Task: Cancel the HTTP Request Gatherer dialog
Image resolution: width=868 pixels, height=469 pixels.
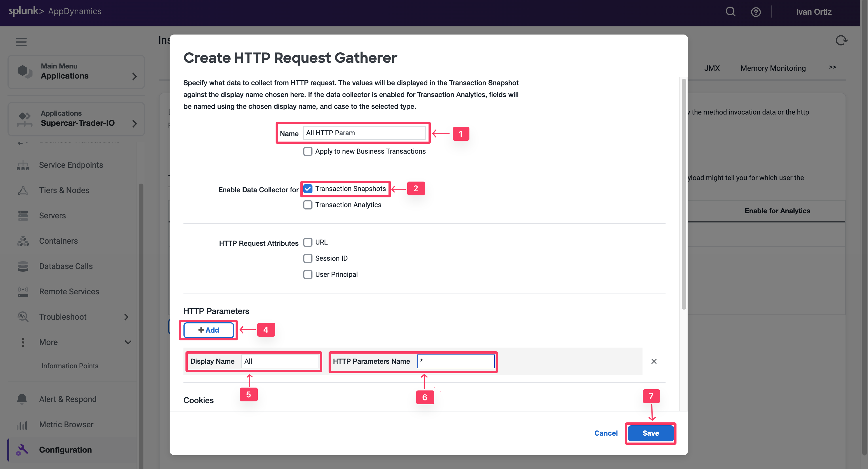Action: 606,433
